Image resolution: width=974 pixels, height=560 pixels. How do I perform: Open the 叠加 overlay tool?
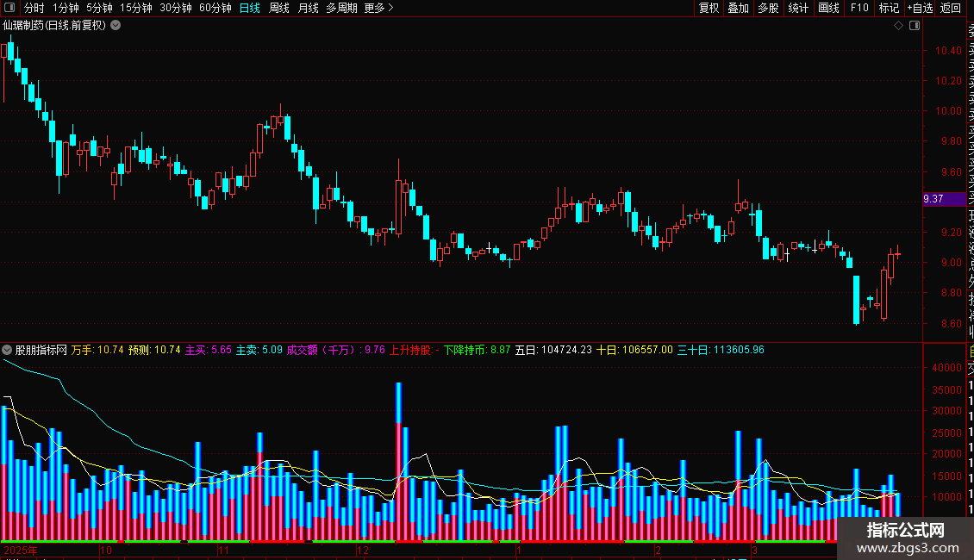(739, 8)
